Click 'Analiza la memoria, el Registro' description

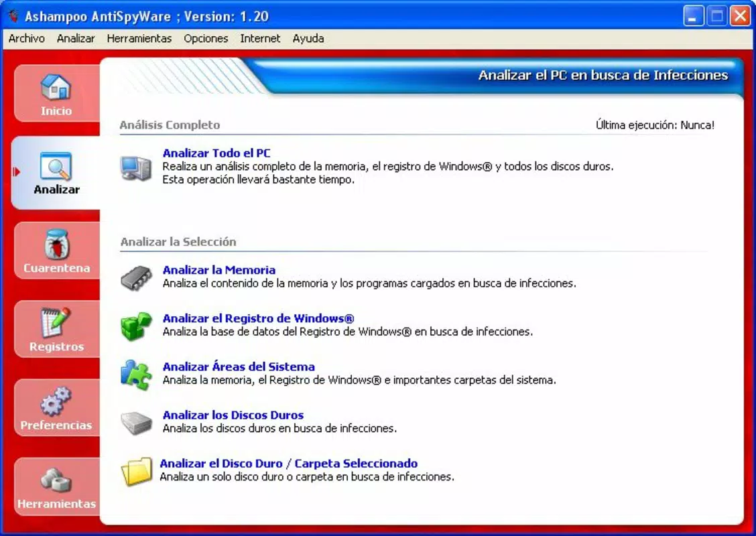pos(359,381)
